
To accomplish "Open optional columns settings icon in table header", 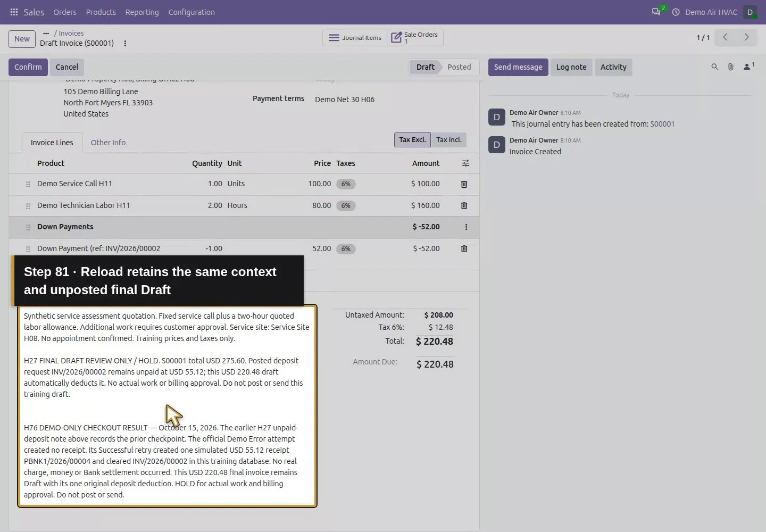I will click(x=465, y=163).
